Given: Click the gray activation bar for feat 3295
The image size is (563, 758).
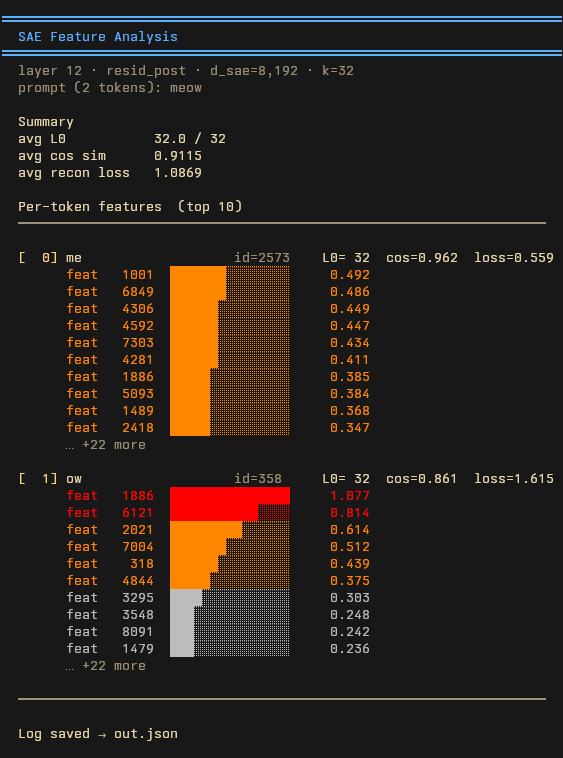Looking at the screenshot, I should coord(230,598).
